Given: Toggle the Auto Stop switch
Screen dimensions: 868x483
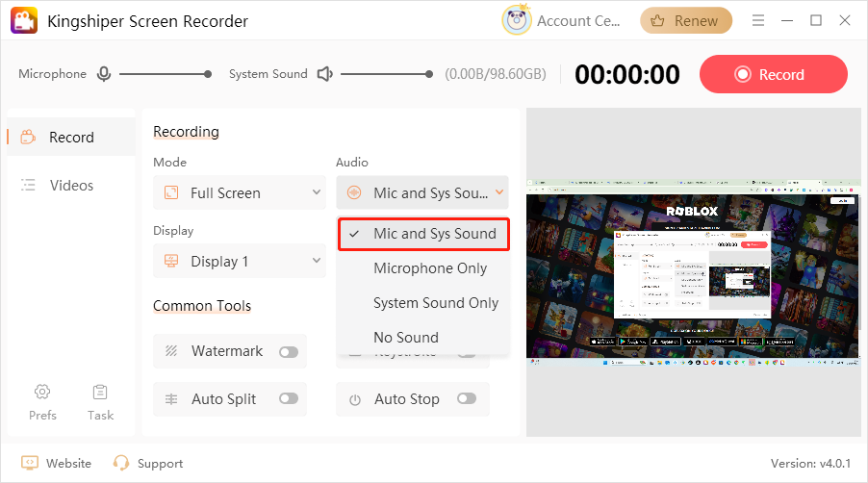Looking at the screenshot, I should (x=467, y=399).
